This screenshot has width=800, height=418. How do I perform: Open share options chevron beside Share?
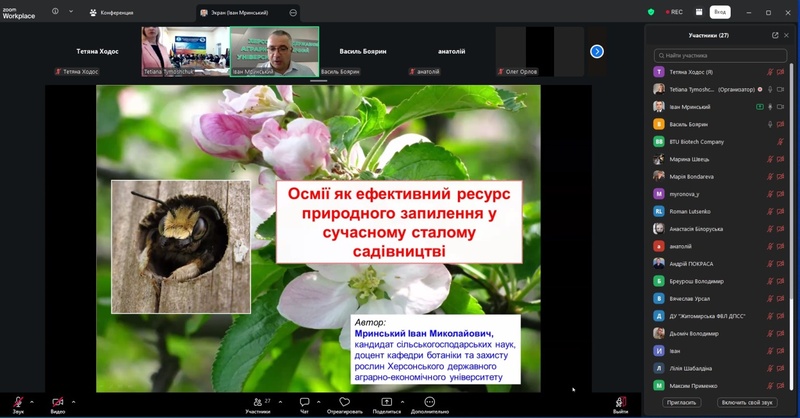[402, 402]
